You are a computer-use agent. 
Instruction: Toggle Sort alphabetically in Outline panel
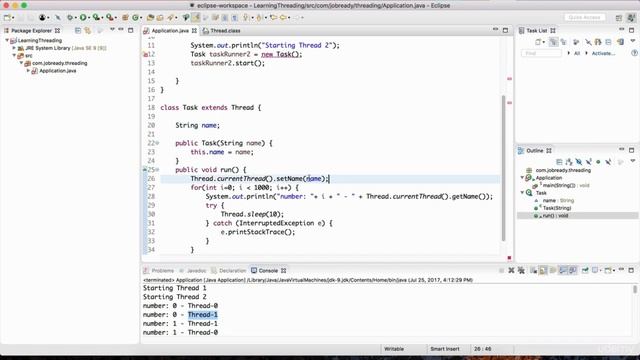pos(569,162)
